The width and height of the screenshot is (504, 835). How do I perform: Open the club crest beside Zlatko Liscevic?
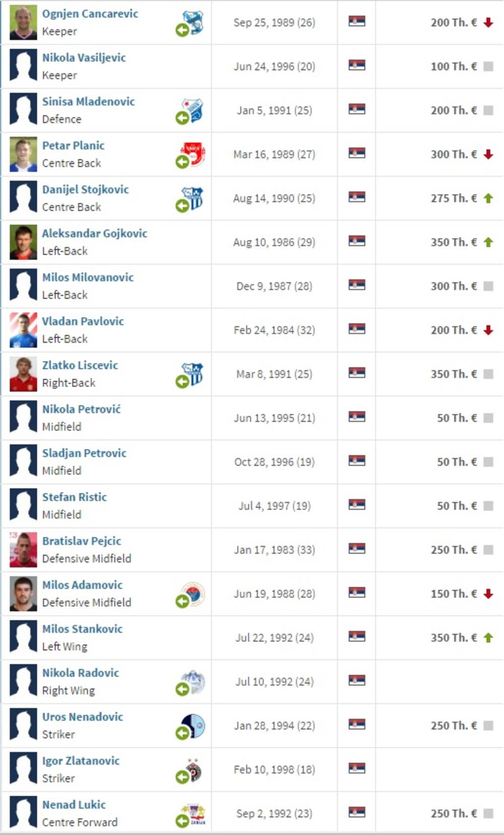193,373
